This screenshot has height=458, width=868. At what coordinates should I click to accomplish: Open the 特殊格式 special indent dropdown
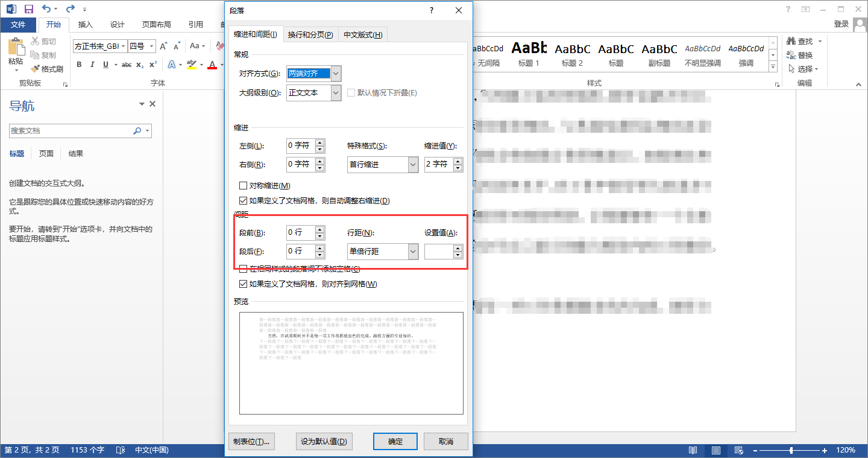413,164
